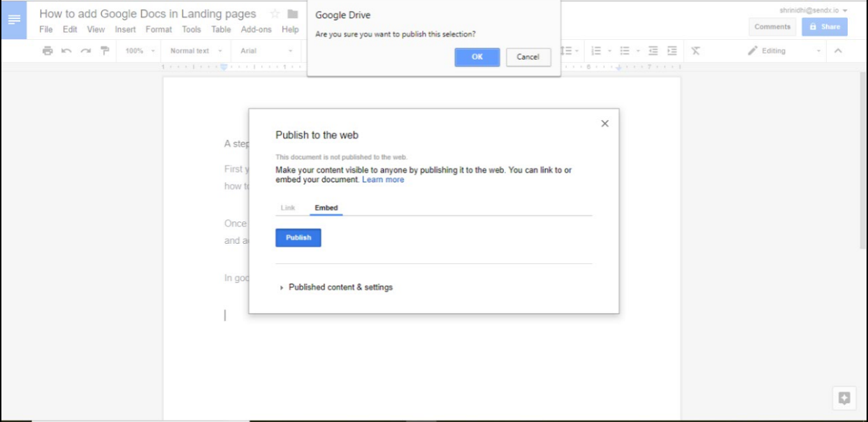Viewport: 868px width, 422px height.
Task: Select the Paint format tool
Action: (104, 51)
